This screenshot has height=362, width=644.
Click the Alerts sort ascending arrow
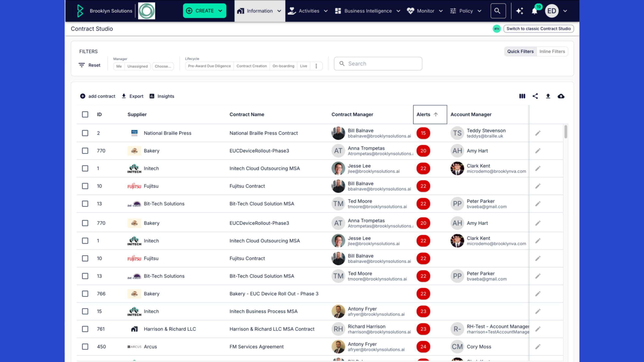(x=436, y=114)
